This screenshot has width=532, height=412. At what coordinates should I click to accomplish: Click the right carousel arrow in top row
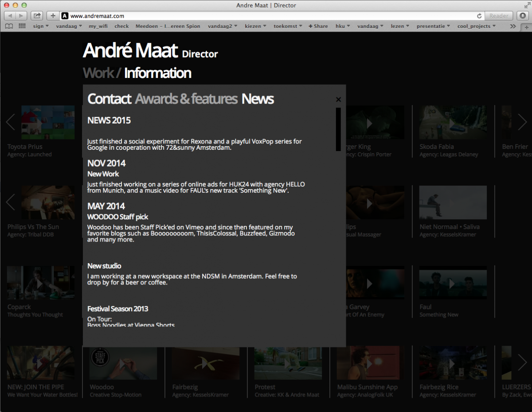[522, 122]
